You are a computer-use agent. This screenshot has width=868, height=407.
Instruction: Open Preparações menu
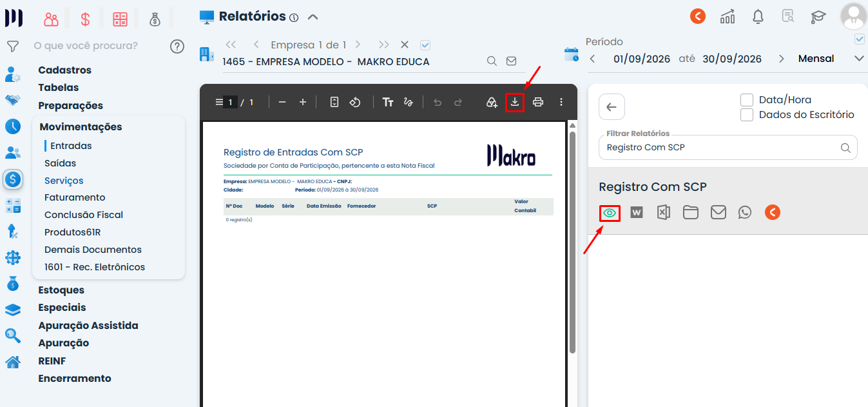(x=71, y=106)
